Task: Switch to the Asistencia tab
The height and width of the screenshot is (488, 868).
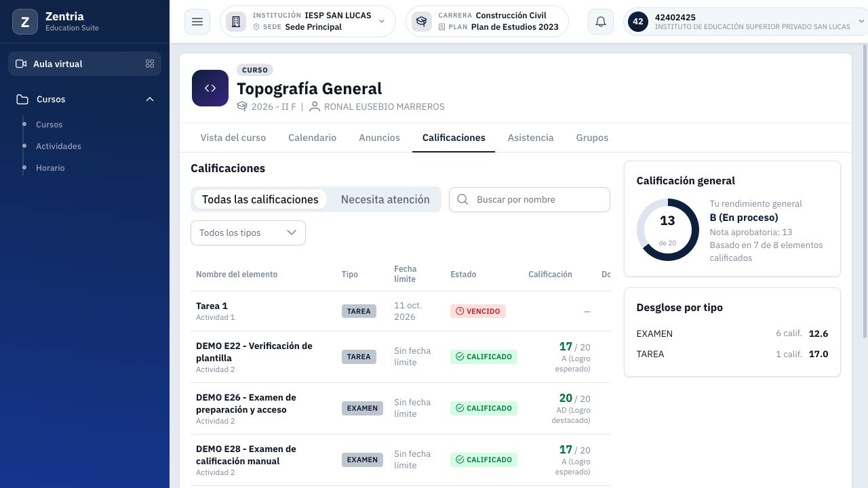Action: [530, 138]
